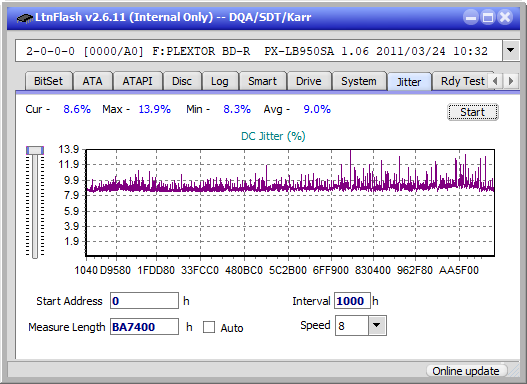Click the Avg value 9.0%
This screenshot has height=384, width=527.
(317, 109)
